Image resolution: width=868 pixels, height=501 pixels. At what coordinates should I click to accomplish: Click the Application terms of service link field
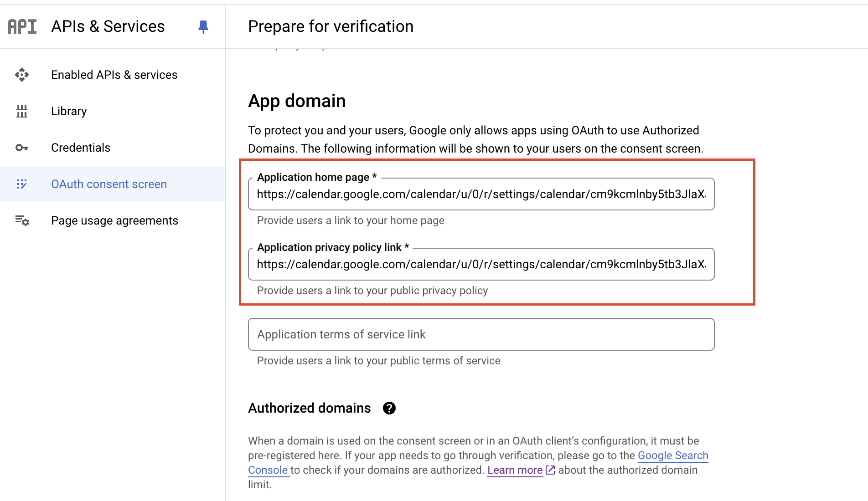pyautogui.click(x=481, y=334)
